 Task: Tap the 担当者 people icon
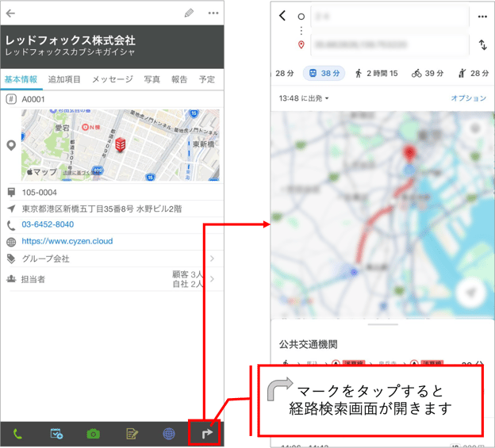coord(11,279)
